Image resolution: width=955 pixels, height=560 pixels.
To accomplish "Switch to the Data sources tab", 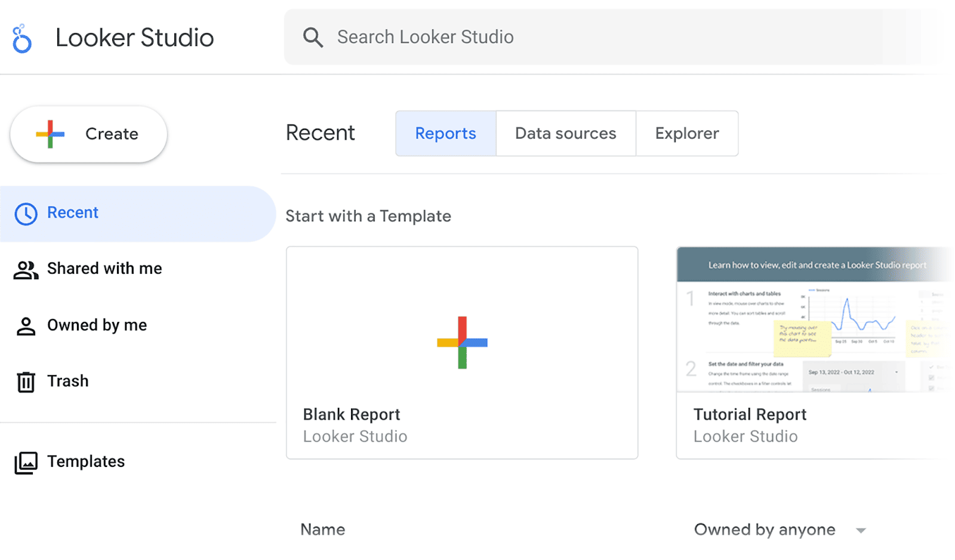I will pyautogui.click(x=565, y=134).
